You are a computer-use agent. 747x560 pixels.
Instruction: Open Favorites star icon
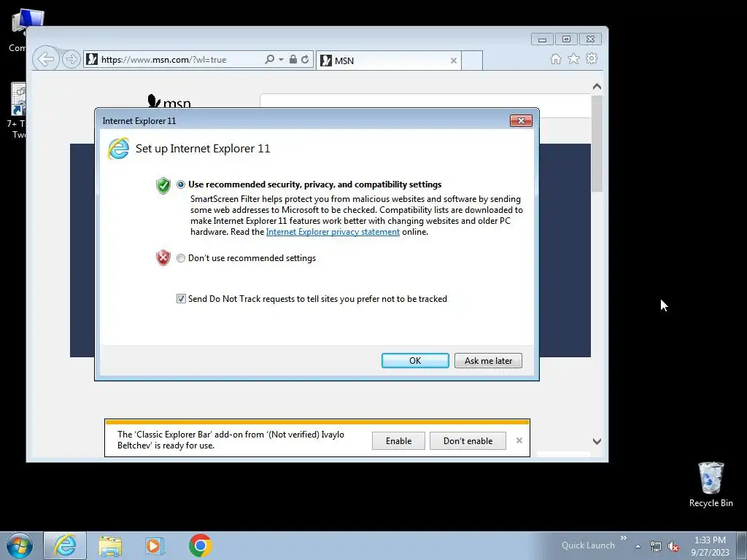pyautogui.click(x=573, y=58)
